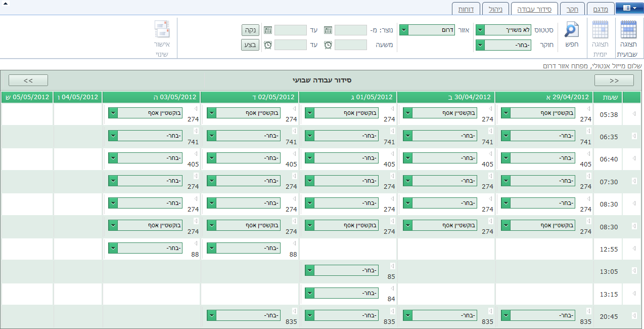Open clock picker for 'משעה' time field

coord(328,45)
